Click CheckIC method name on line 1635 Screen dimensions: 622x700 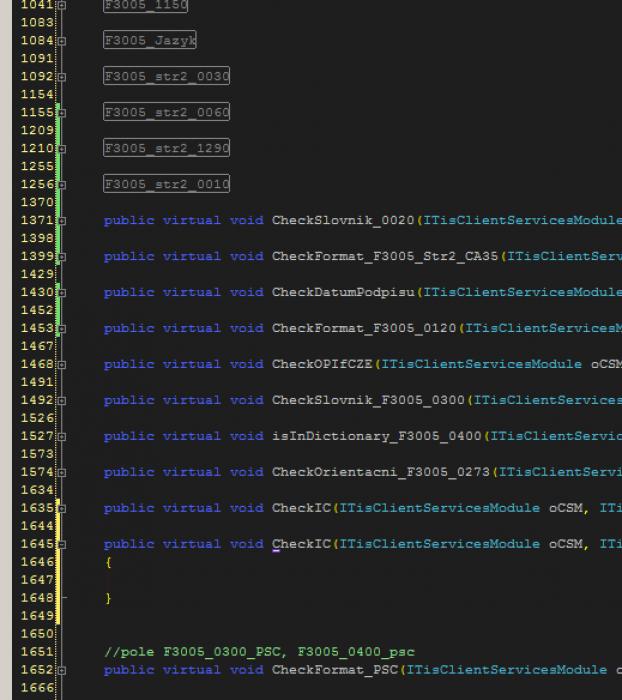pyautogui.click(x=301, y=508)
